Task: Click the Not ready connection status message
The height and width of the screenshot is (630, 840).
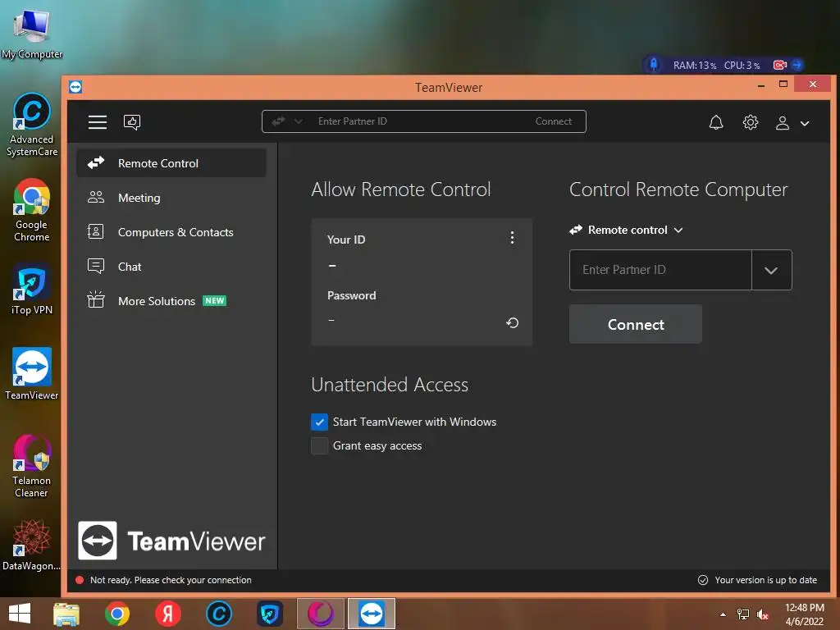Action: coord(171,580)
